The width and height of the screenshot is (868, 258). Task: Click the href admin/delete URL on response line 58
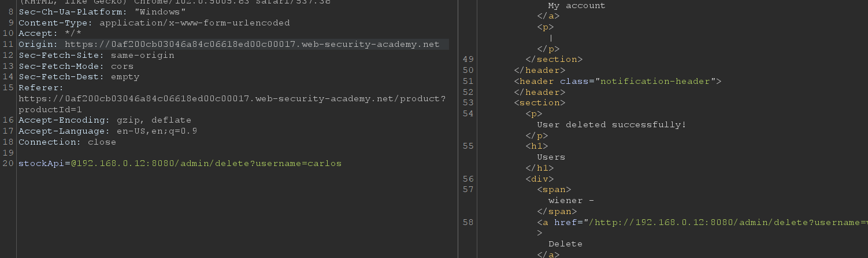[x=728, y=222]
